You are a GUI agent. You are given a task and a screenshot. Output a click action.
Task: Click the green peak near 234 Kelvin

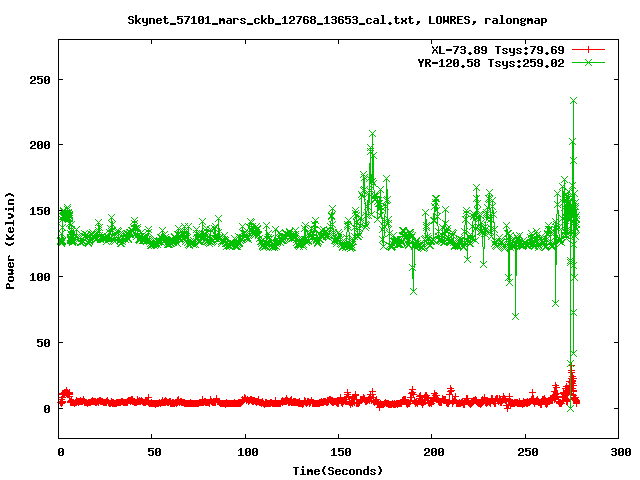click(573, 101)
